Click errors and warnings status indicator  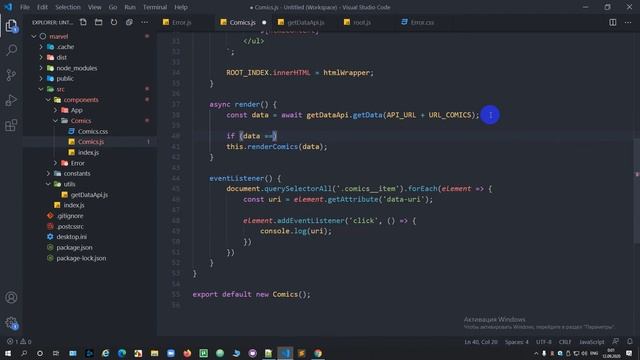click(19, 342)
